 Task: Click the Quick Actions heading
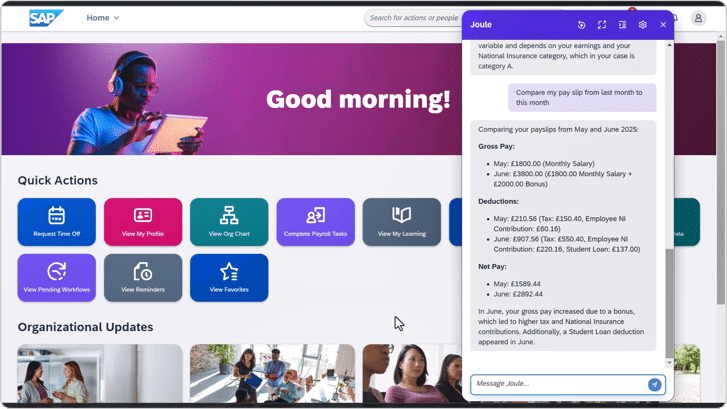[x=57, y=180]
